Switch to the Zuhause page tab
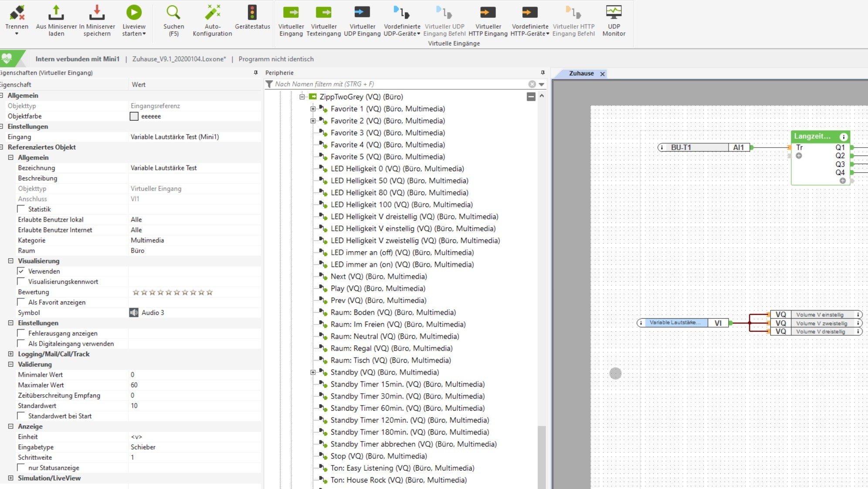The height and width of the screenshot is (489, 868). pyautogui.click(x=581, y=74)
